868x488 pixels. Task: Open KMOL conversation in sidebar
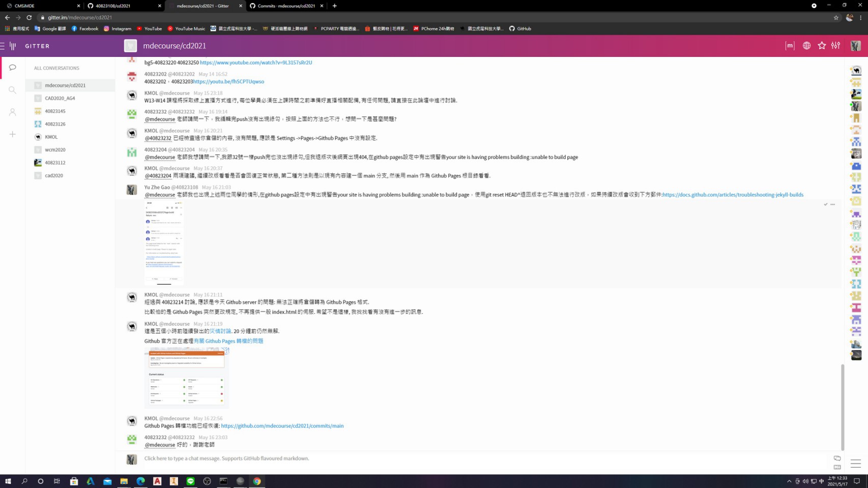pyautogui.click(x=70, y=137)
